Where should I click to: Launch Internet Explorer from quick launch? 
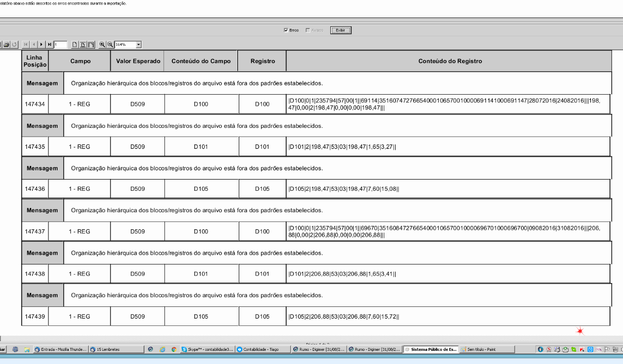pos(162,349)
